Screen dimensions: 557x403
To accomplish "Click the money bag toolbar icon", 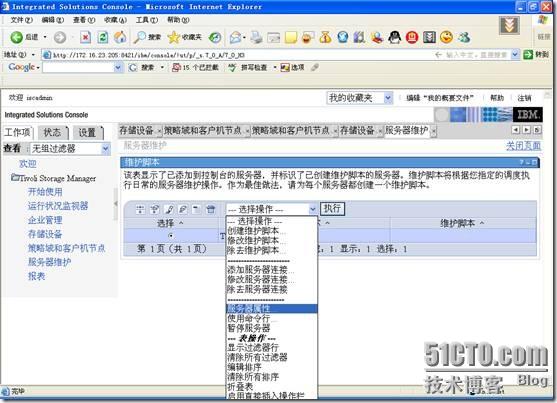I will click(325, 37).
